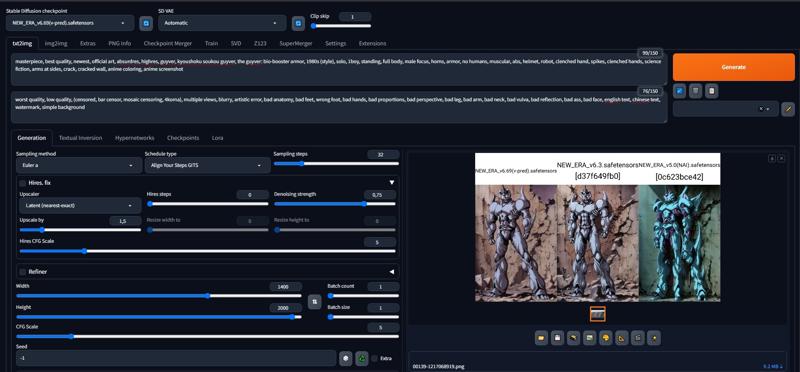The width and height of the screenshot is (800, 372).
Task: Refresh the SD VAE list
Action: point(298,23)
